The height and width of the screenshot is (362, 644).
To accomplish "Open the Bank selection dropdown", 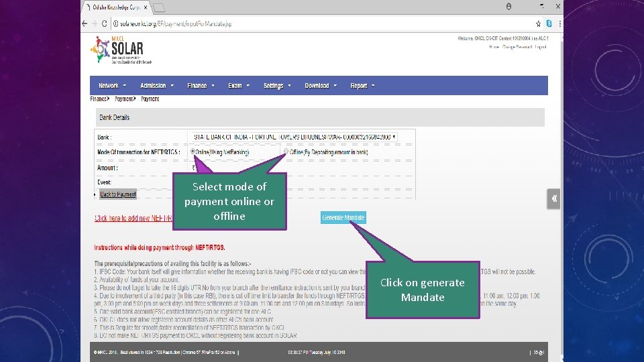I will [294, 137].
